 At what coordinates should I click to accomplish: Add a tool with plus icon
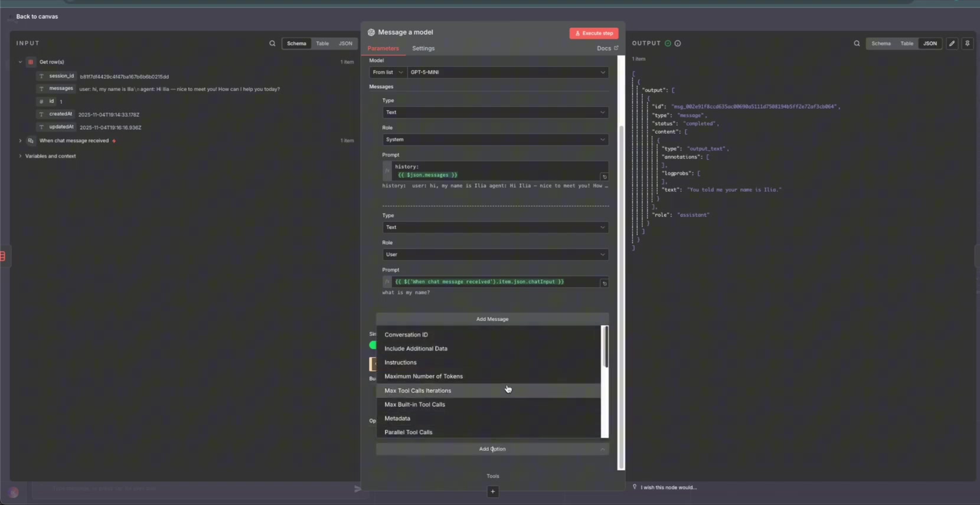(493, 491)
